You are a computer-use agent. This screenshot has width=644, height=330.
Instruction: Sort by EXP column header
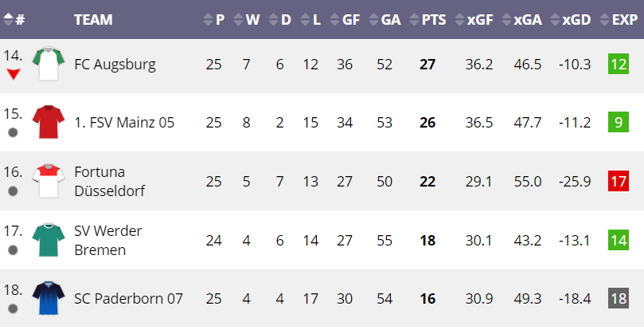(619, 19)
